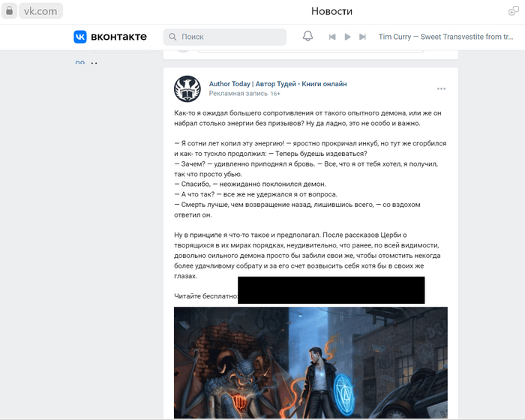This screenshot has width=525, height=420.
Task: Skip to next track
Action: pyautogui.click(x=362, y=37)
